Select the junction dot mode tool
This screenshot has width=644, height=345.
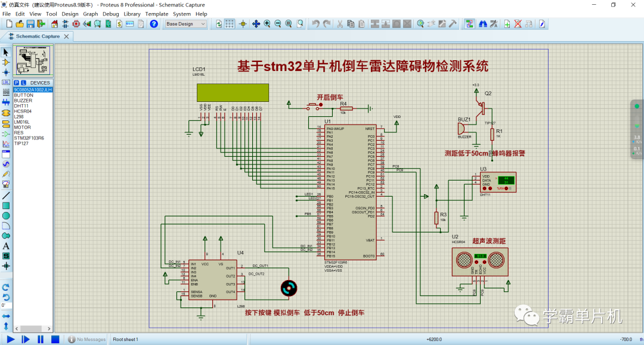[x=6, y=72]
